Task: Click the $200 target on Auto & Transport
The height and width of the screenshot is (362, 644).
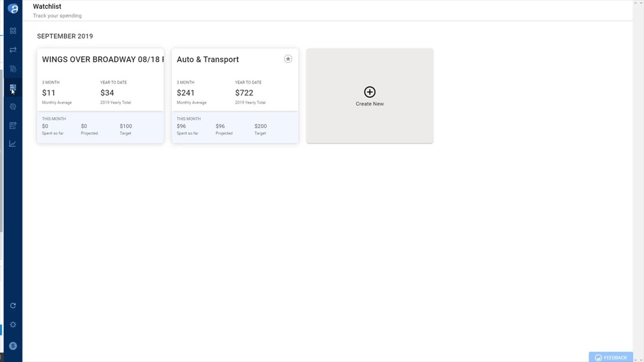Action: (260, 126)
